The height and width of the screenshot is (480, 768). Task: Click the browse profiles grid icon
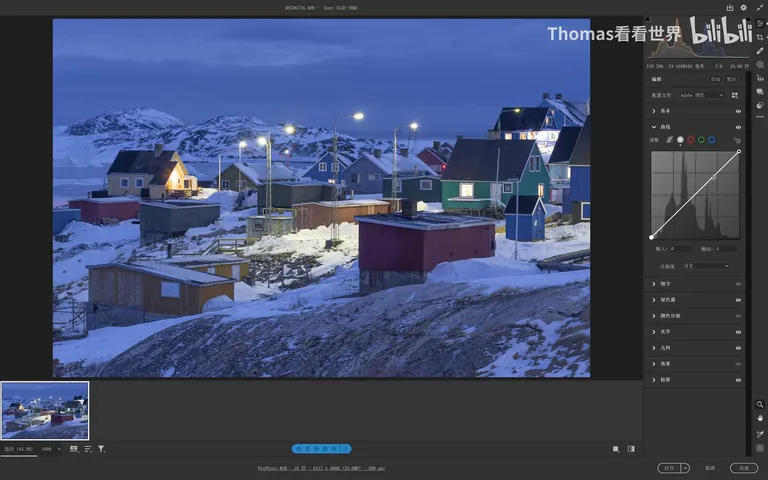point(735,95)
